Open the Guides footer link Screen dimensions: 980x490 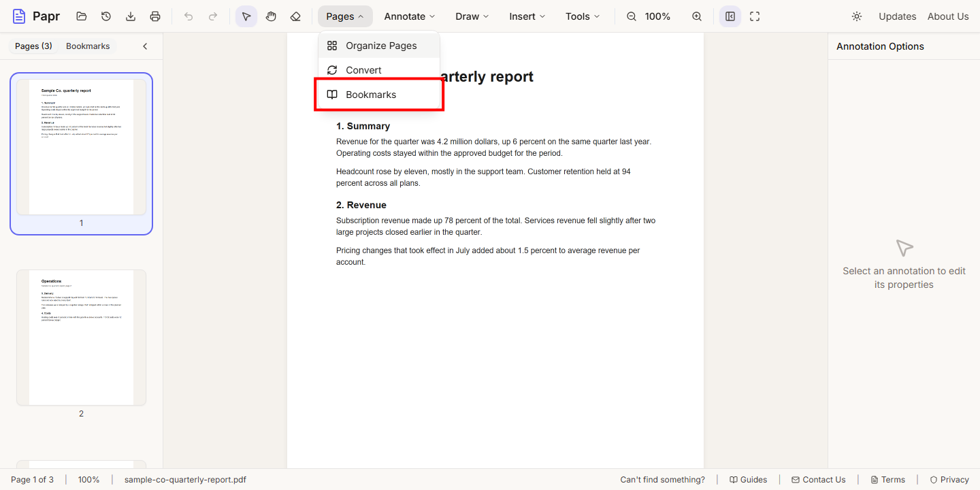point(748,480)
